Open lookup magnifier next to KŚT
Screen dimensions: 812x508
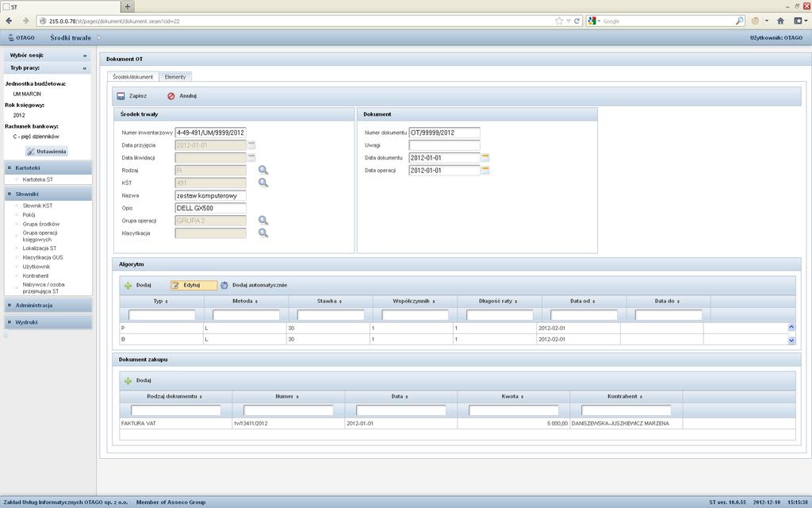pyautogui.click(x=263, y=183)
